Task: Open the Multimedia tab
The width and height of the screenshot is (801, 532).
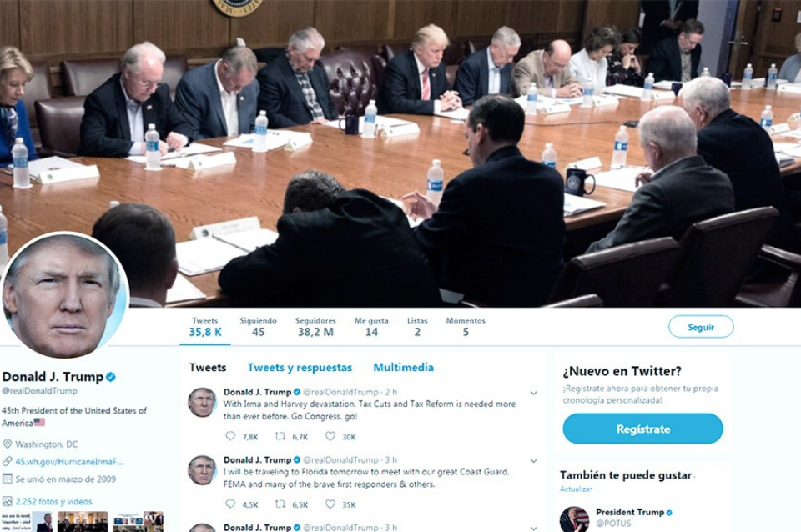Action: click(x=404, y=368)
